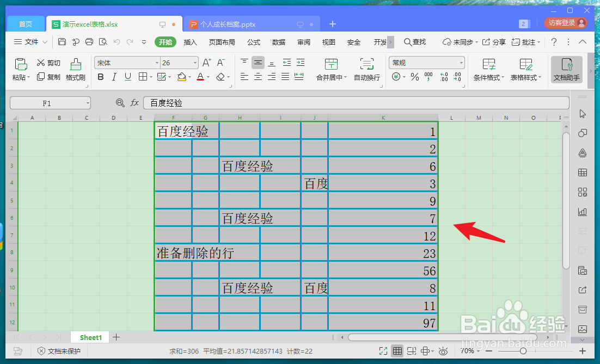600x364 pixels.
Task: Click the 文档未保护 protection status
Action: (x=59, y=351)
